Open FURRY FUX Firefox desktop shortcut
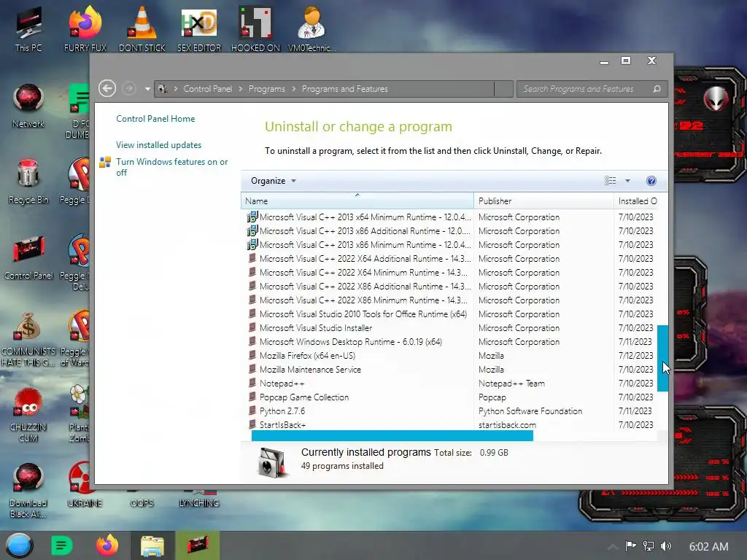747x560 pixels. pyautogui.click(x=85, y=29)
